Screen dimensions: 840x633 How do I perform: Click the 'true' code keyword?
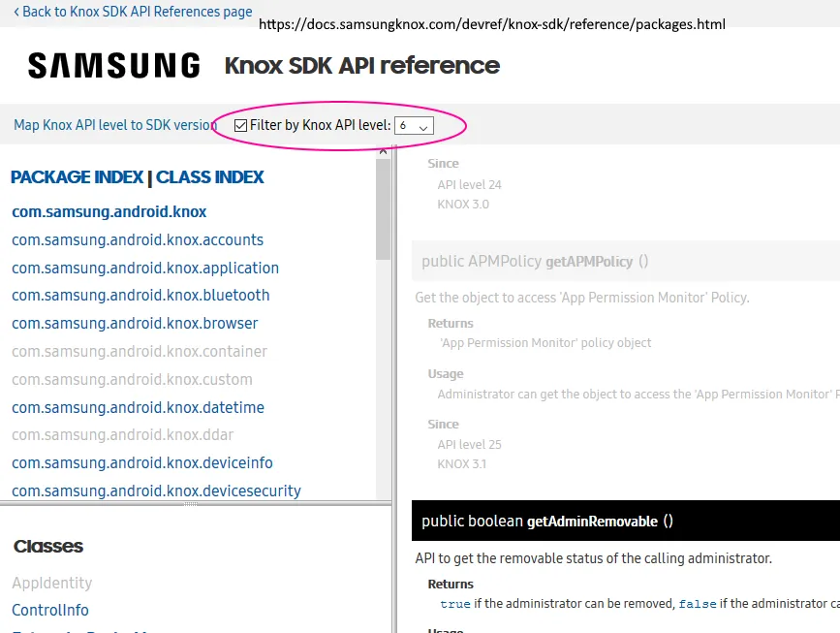(x=455, y=604)
